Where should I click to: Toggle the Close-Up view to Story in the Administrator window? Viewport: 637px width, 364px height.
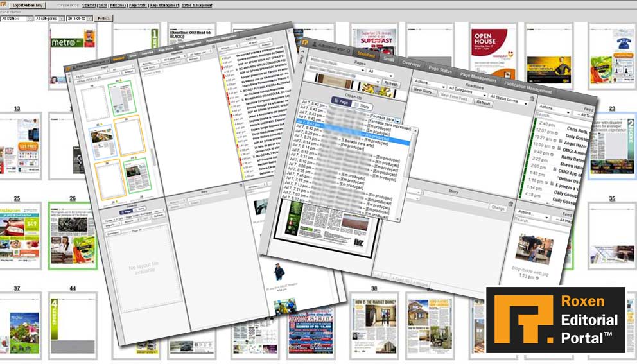(x=362, y=106)
